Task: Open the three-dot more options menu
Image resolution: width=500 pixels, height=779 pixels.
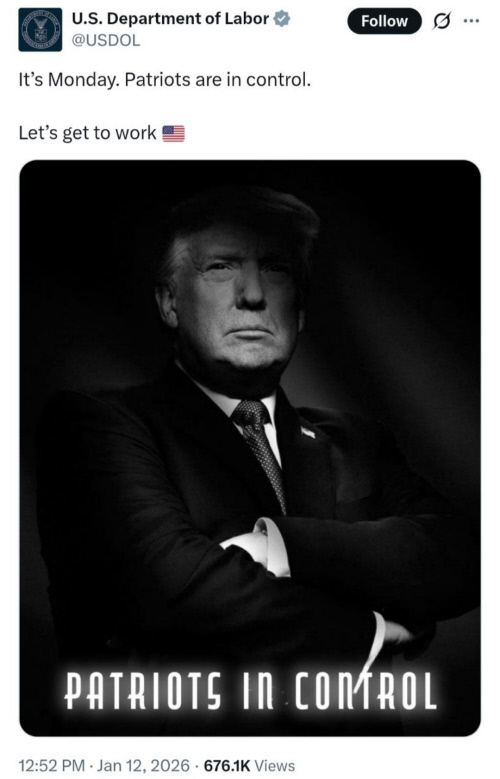Action: 471,21
